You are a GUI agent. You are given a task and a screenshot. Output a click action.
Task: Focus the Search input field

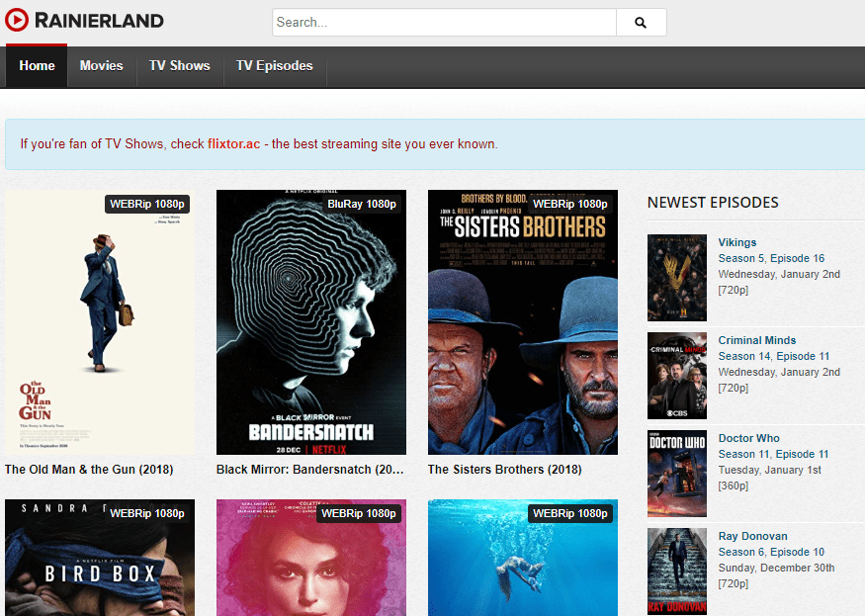point(444,22)
